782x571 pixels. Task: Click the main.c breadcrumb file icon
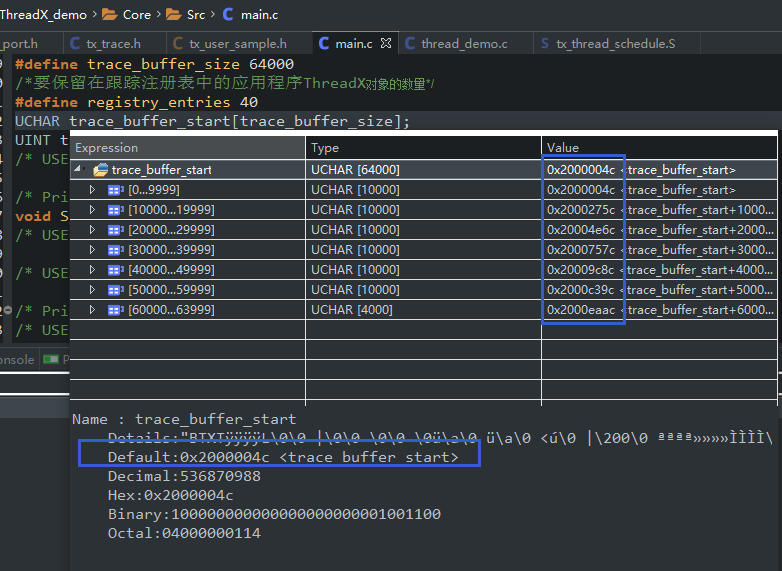pyautogui.click(x=228, y=14)
